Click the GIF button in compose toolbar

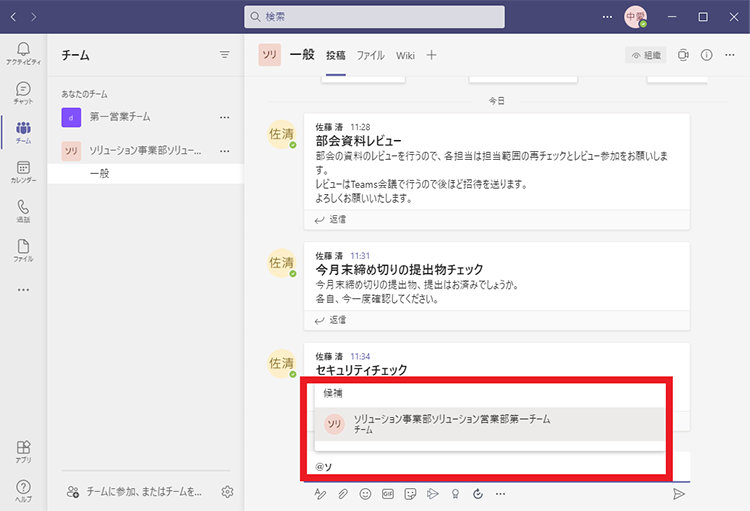pyautogui.click(x=387, y=494)
